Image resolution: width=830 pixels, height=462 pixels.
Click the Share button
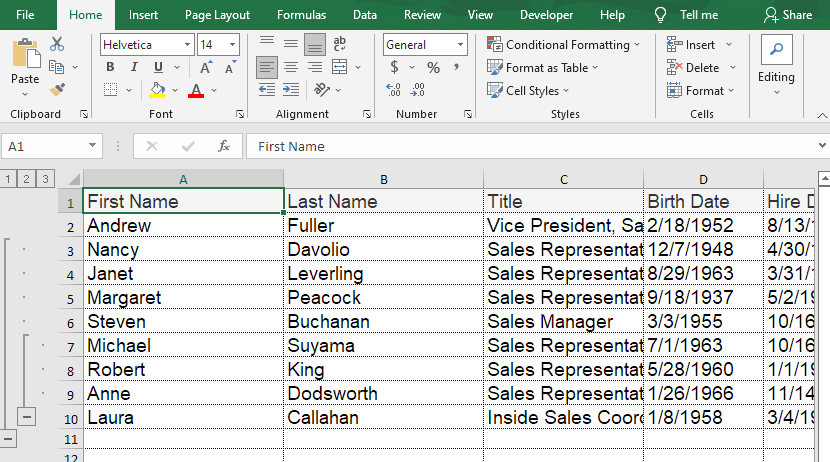(787, 15)
